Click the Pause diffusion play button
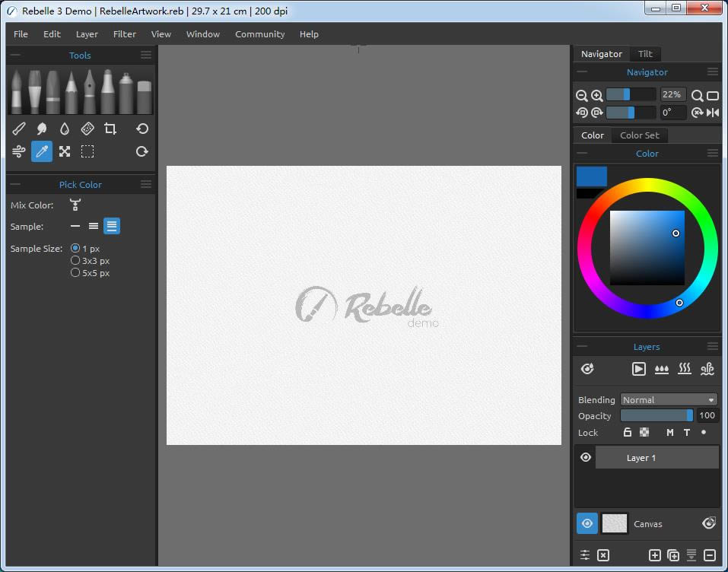The height and width of the screenshot is (572, 728). point(639,369)
